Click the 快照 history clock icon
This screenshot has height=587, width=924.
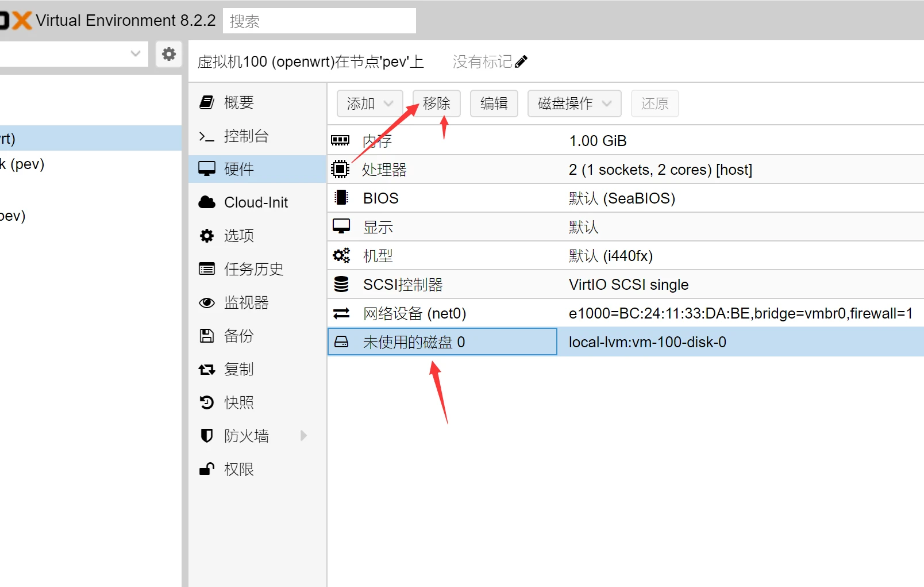[207, 402]
